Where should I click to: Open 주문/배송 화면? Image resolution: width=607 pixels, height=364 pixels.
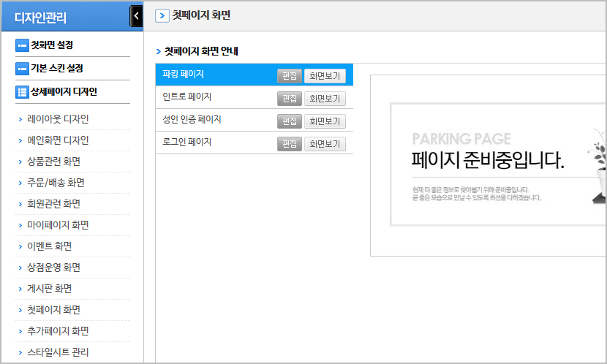pos(56,183)
